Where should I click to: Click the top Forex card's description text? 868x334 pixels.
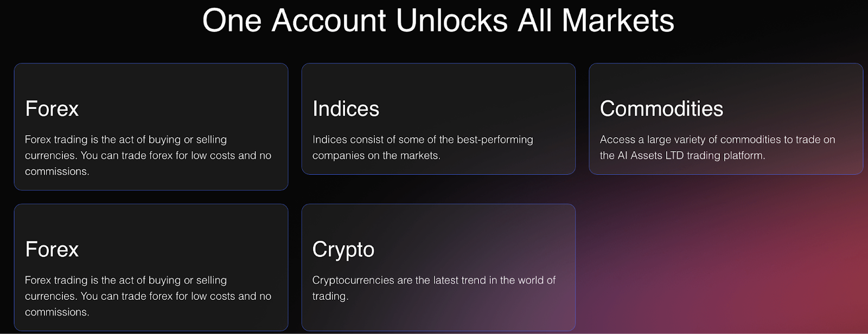point(148,156)
